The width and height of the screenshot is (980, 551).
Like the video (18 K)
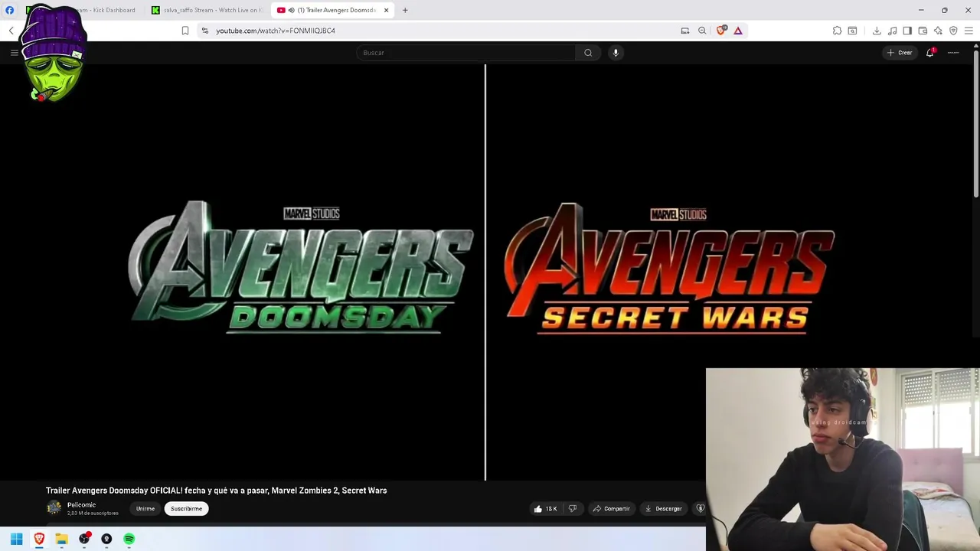[x=545, y=509]
